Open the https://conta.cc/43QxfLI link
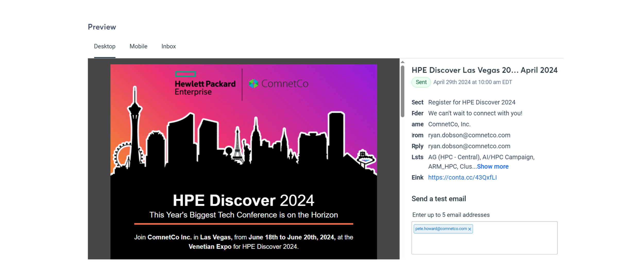This screenshot has width=644, height=274. click(x=462, y=177)
